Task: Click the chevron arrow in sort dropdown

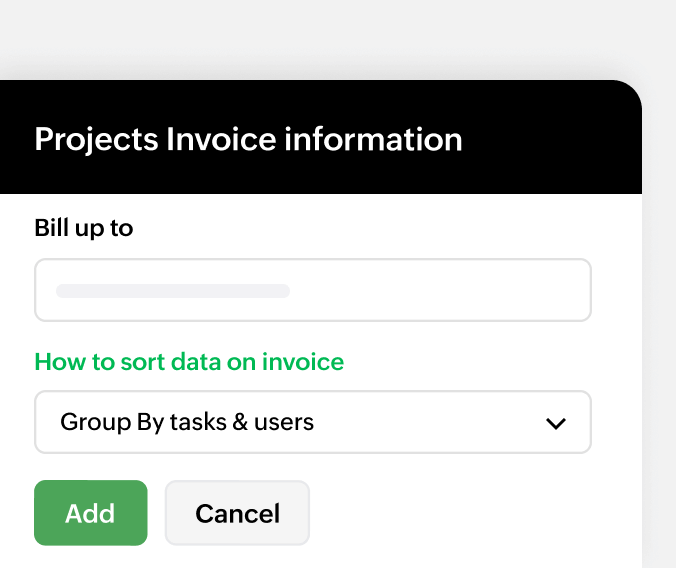Action: coord(556,423)
